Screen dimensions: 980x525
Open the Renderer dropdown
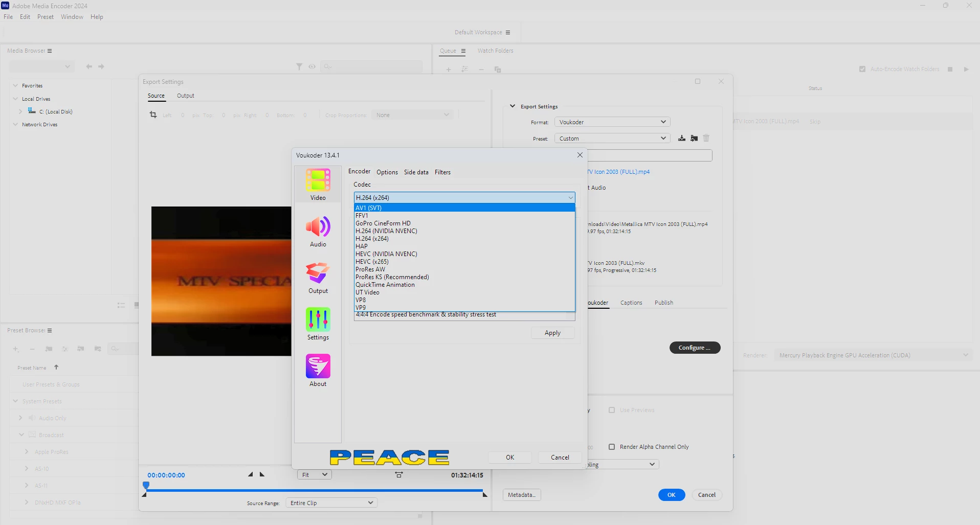click(873, 355)
